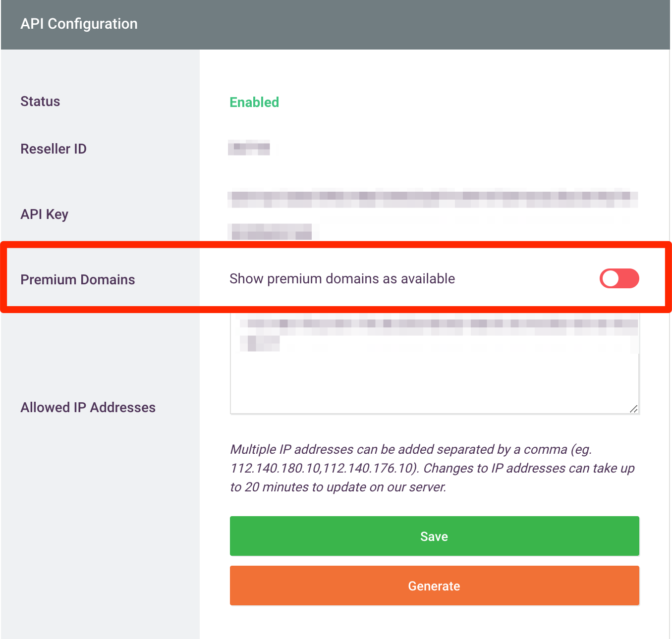Click the second line of the blurred API key
Viewport: 672px width, 639px height.
pyautogui.click(x=272, y=231)
